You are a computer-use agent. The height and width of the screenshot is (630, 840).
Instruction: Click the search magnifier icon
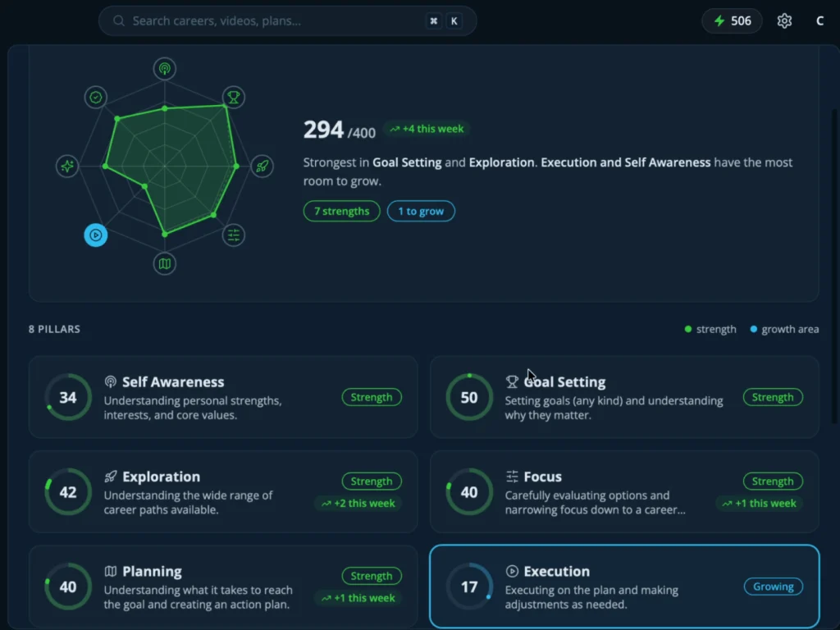pyautogui.click(x=119, y=21)
